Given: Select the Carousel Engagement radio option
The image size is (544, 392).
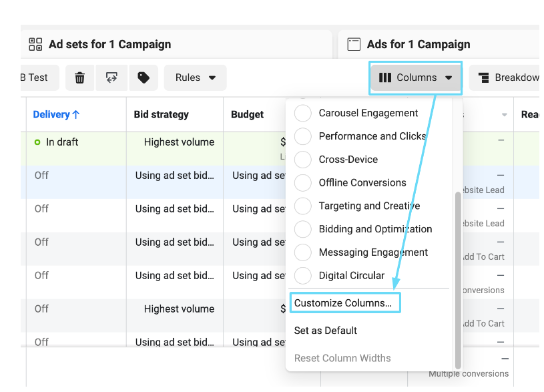Looking at the screenshot, I should pos(303,113).
